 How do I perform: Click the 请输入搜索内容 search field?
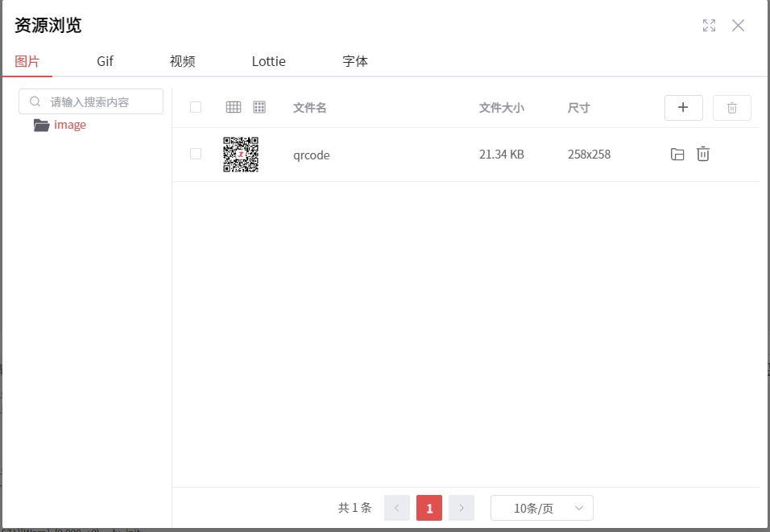pyautogui.click(x=91, y=101)
